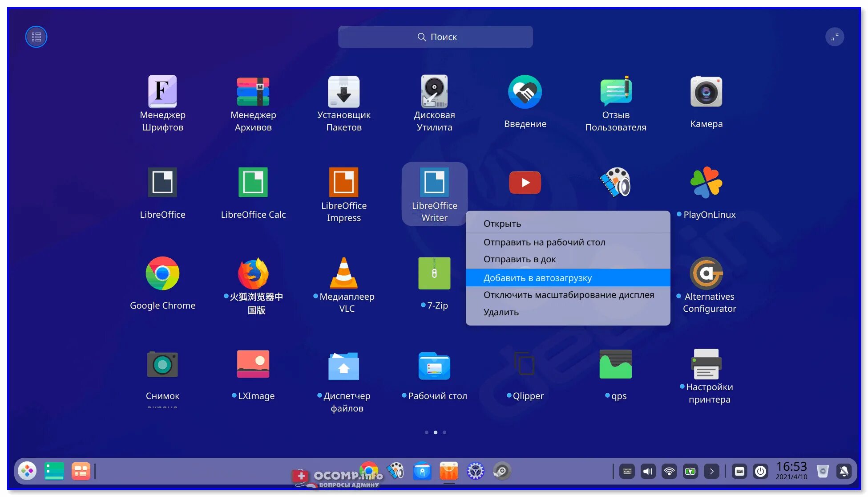This screenshot has width=868, height=497.
Task: Open the on-screen keyboard tray icon
Action: coord(739,471)
